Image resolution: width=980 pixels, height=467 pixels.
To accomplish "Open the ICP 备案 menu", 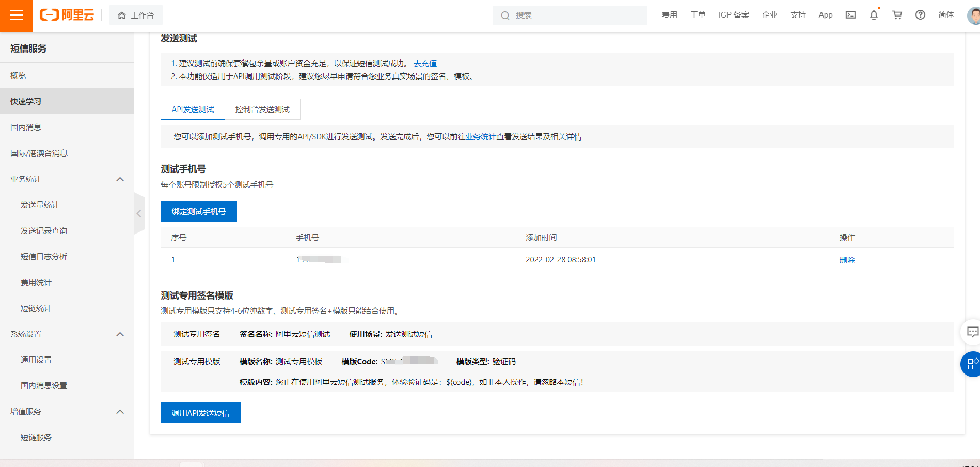I will (733, 15).
